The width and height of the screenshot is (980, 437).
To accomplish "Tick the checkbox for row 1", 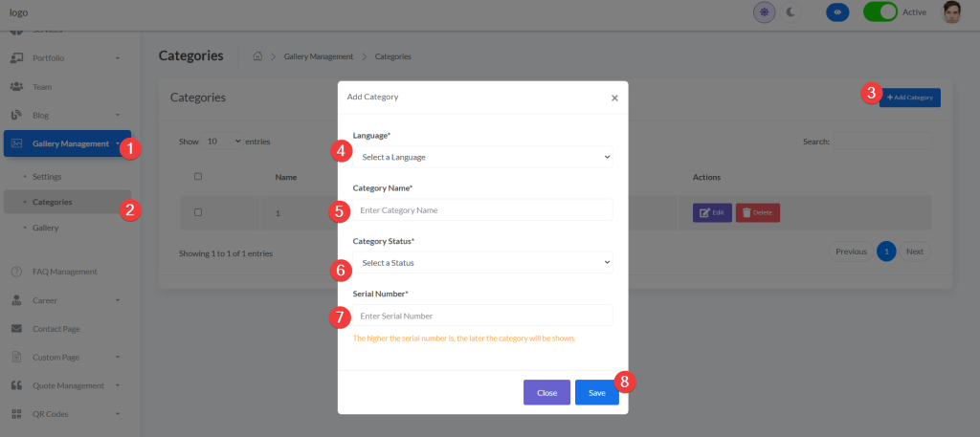I will tap(198, 212).
